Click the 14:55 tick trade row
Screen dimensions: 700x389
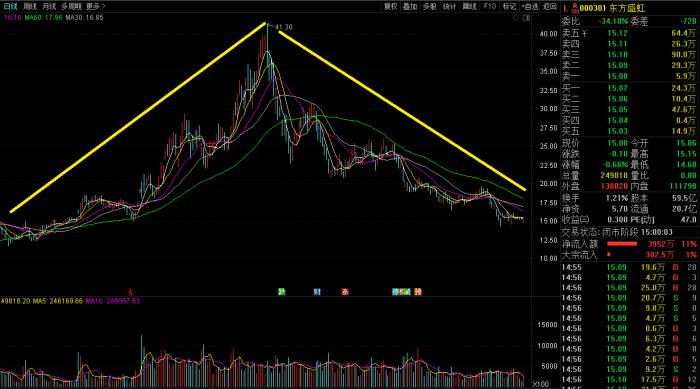click(x=629, y=268)
